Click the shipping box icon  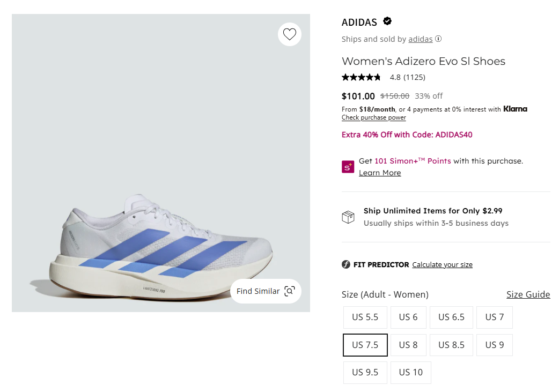tap(348, 217)
